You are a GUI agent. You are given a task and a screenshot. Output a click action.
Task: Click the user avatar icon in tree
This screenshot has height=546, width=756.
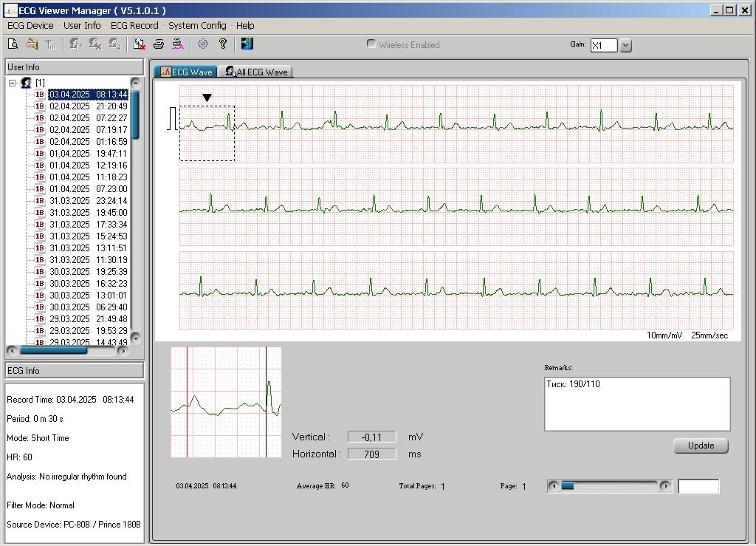tap(26, 83)
